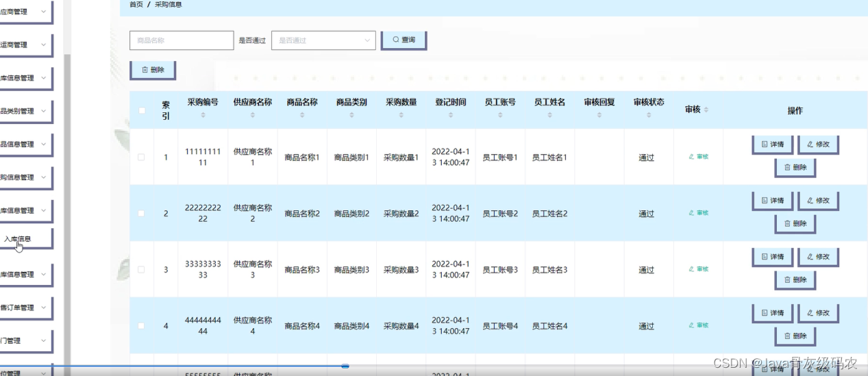Screen dimensions: 868x376
Task: Click cell 员工姓名4
Action: (549, 326)
